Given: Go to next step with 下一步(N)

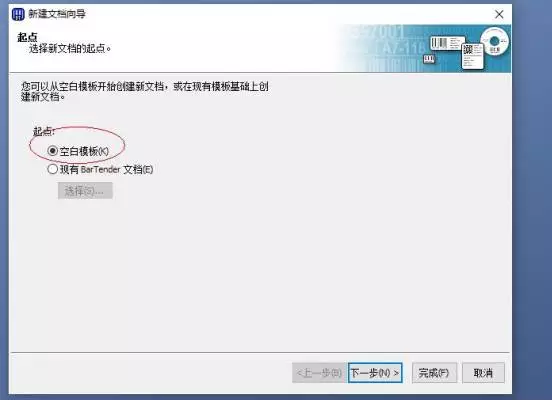Looking at the screenshot, I should [375, 373].
